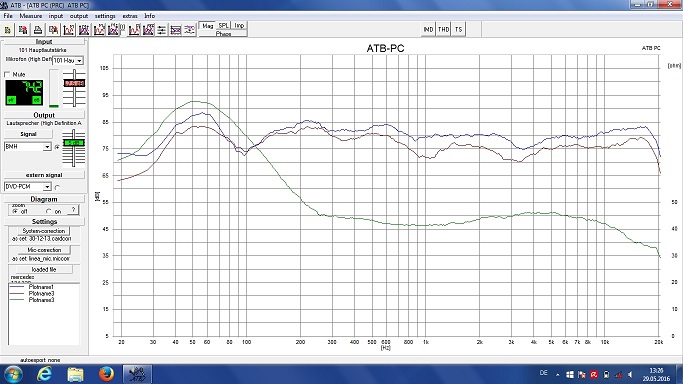Open the DVD-PCM extern signal dropdown
Viewport: 683px width, 384px height.
pos(47,187)
